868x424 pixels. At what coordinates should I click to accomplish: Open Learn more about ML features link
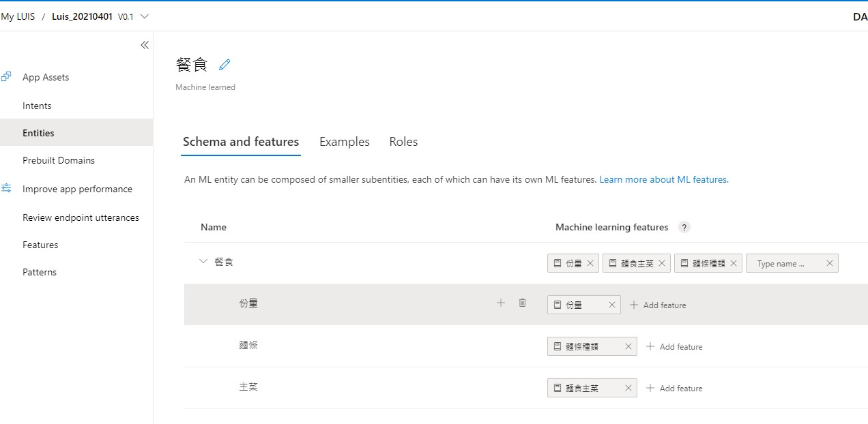[664, 180]
